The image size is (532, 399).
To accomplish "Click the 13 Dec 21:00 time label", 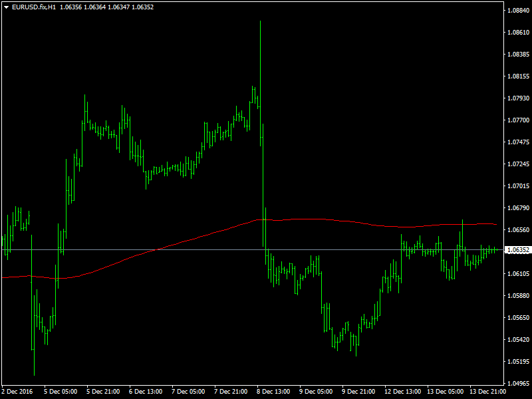I will (488, 392).
